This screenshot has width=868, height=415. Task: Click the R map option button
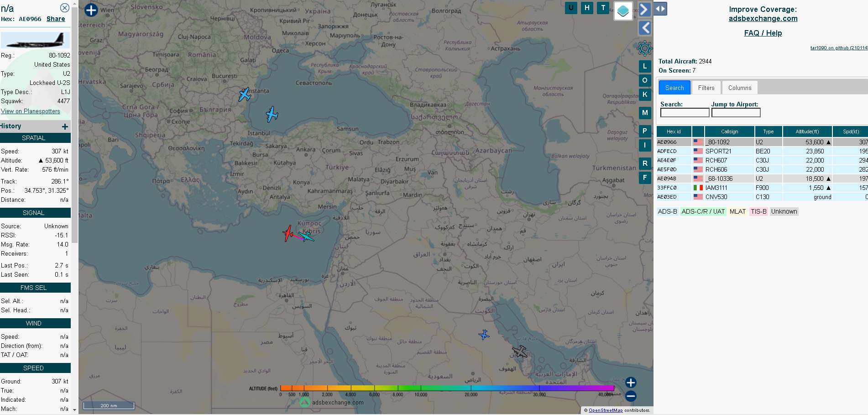click(645, 163)
